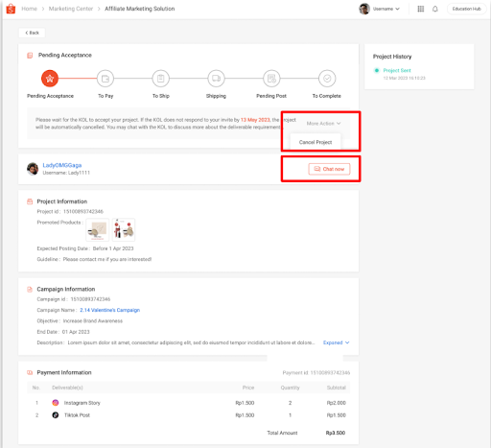Open 2.14 Valentine's Campaign link
Screen dimensions: 491x448
(x=110, y=310)
